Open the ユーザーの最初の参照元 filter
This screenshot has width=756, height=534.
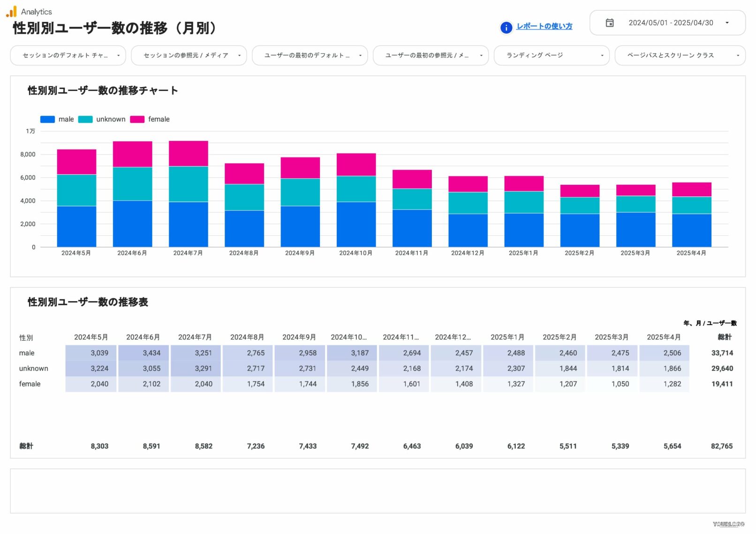click(431, 55)
